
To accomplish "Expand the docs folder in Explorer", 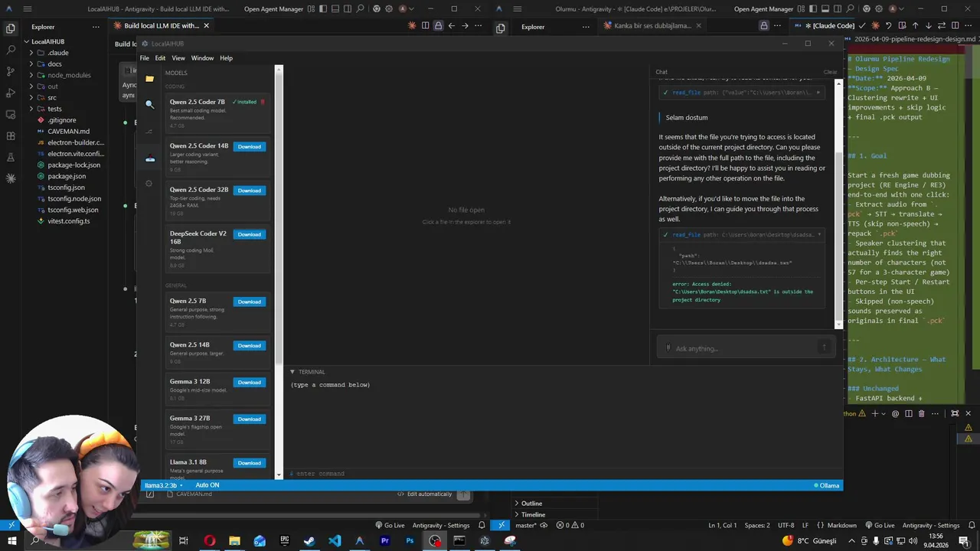I will pos(54,64).
